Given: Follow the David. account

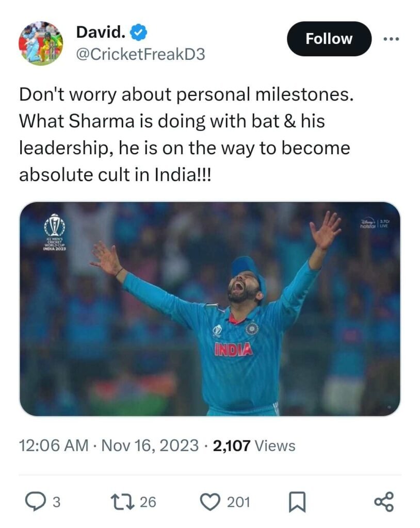Looking at the screenshot, I should coord(329,39).
